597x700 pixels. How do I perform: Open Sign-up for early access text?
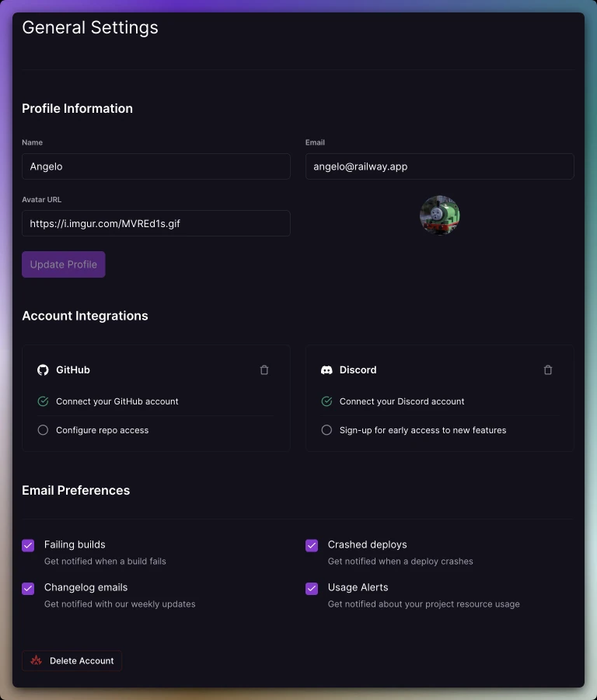click(x=423, y=430)
